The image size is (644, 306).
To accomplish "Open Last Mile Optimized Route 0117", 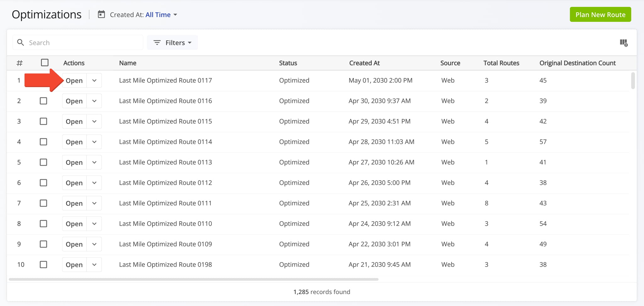I will (x=74, y=80).
